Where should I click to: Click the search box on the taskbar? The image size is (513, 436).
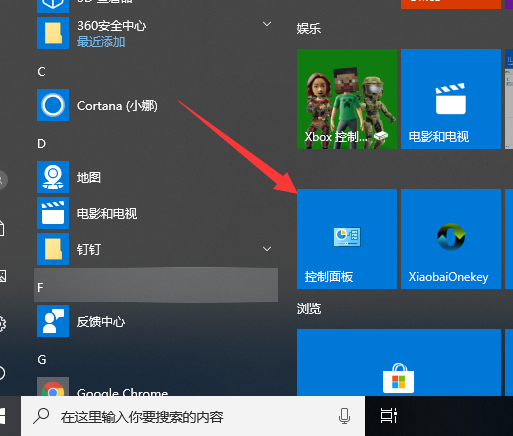[193, 416]
